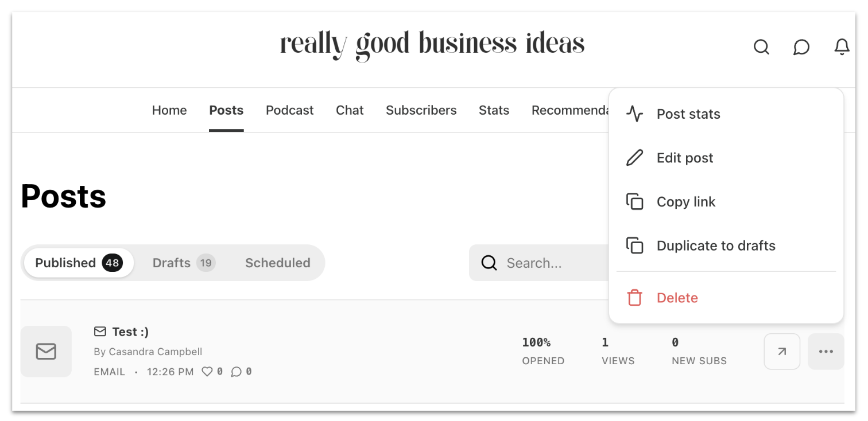Open the post with the arrow button
This screenshot has width=868, height=421.
(782, 352)
